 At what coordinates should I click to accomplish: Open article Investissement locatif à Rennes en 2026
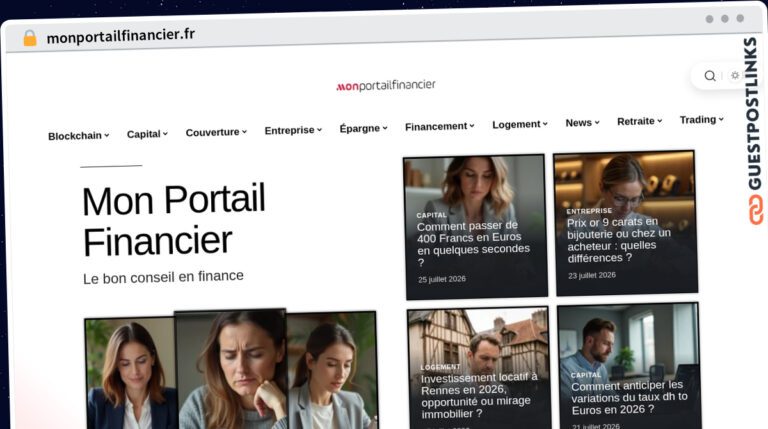click(479, 396)
